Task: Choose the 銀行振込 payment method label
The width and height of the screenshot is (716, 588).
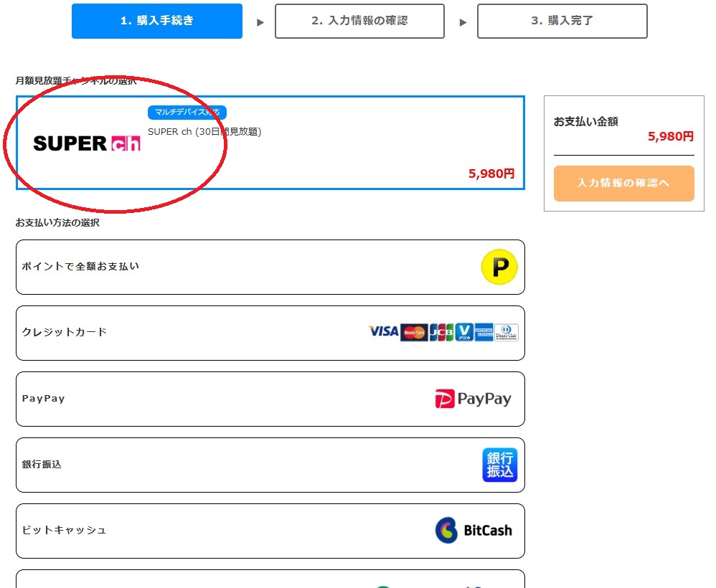Action: pos(42,465)
